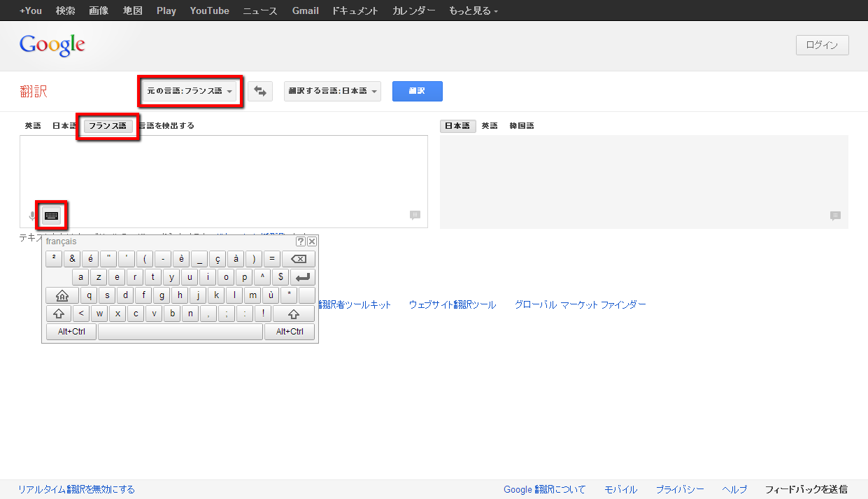Toggle the virtual keyboard icon in input box
This screenshot has width=868, height=499.
pos(52,216)
